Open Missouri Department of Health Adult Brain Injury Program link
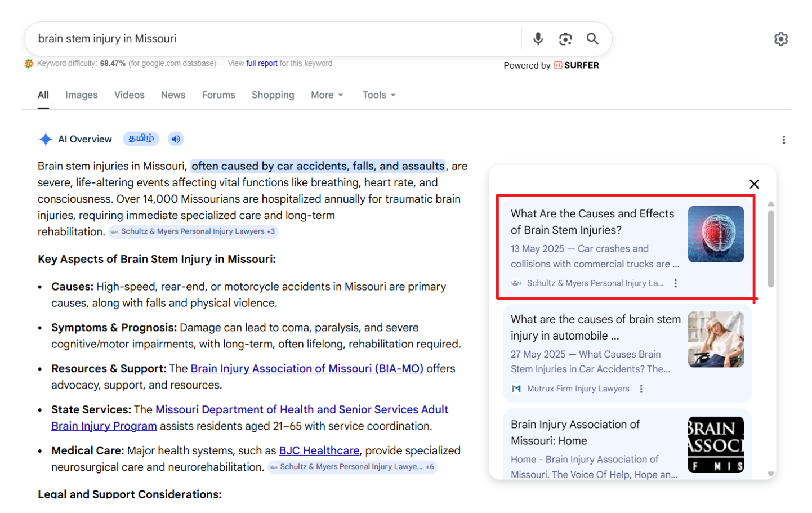The height and width of the screenshot is (513, 812). 249,418
